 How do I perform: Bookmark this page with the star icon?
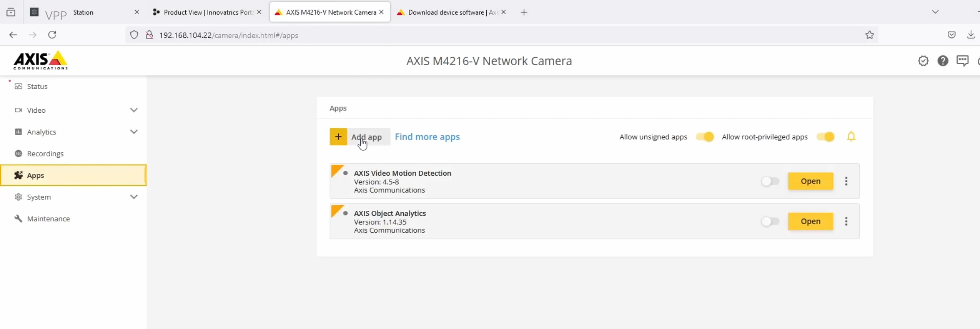869,35
